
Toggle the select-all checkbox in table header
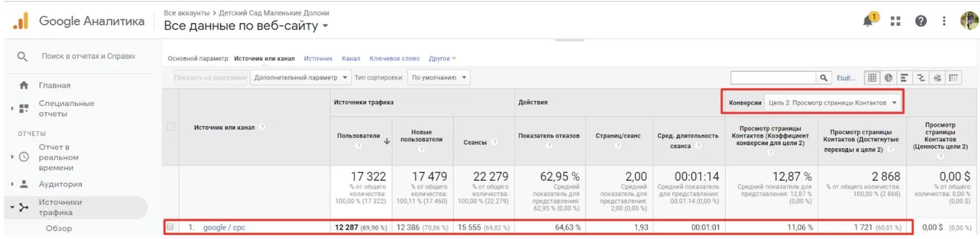(x=170, y=127)
